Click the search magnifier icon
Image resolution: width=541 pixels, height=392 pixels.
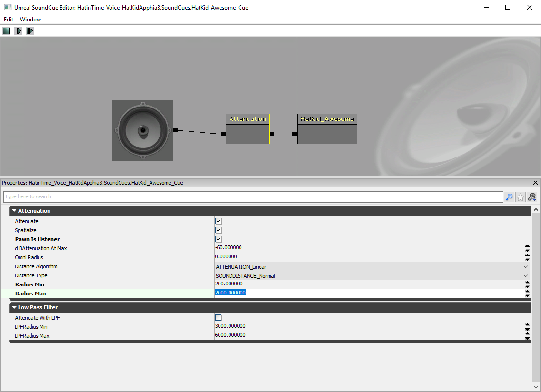coord(509,197)
